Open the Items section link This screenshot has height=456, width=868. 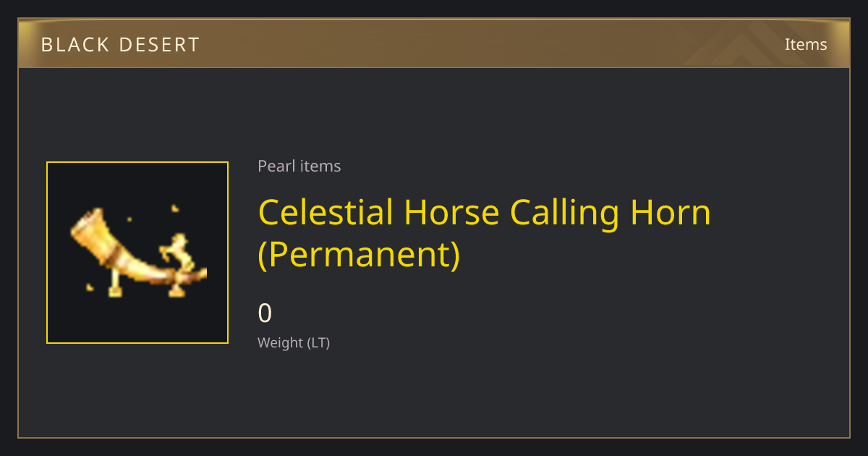(806, 44)
